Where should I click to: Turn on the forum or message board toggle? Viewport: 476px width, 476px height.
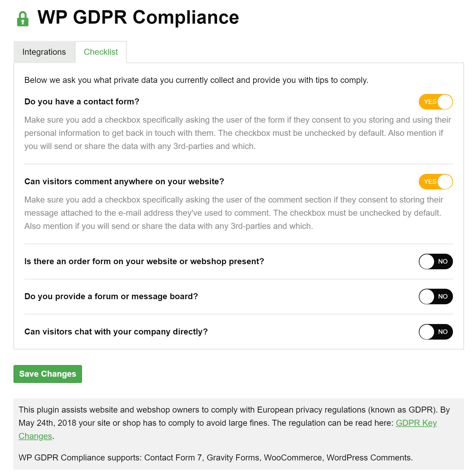pos(436,296)
